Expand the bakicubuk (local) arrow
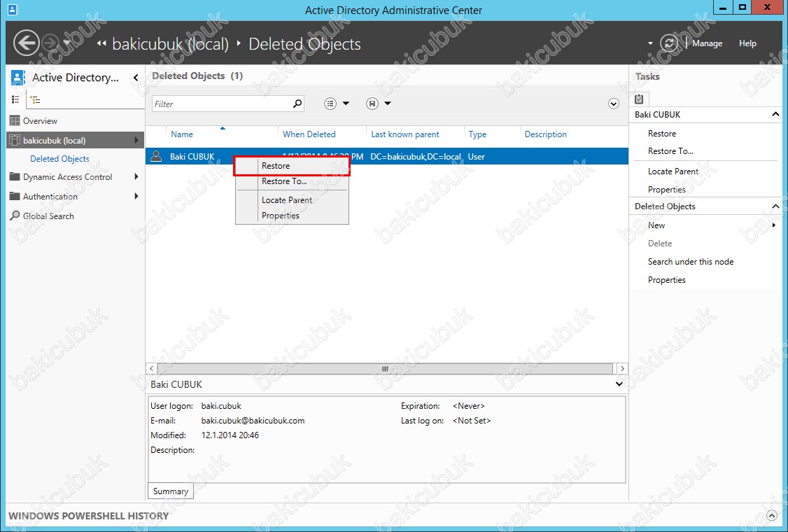Viewport: 788px width, 532px height. [x=136, y=140]
